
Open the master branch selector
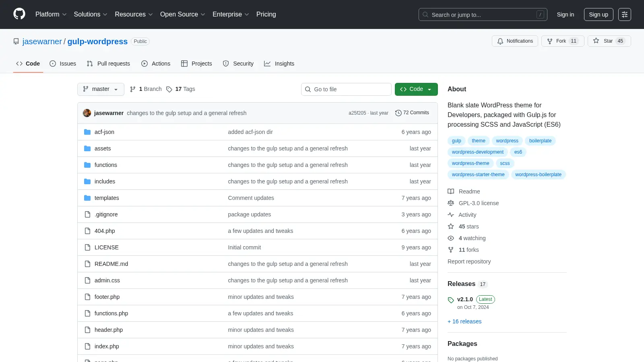click(x=101, y=89)
